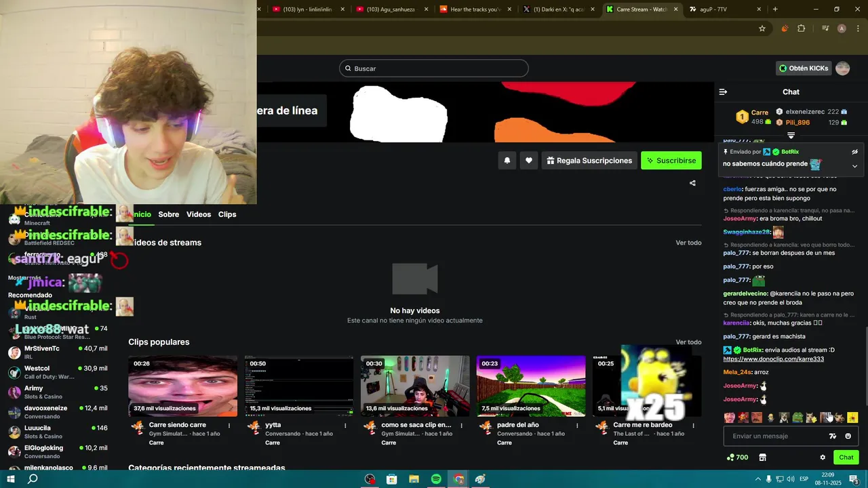Open Windows notification center
The height and width of the screenshot is (488, 868).
854,479
